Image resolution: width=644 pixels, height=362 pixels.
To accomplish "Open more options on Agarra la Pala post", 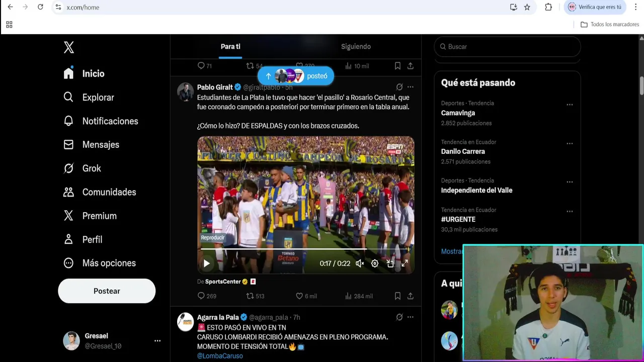I will click(x=411, y=317).
